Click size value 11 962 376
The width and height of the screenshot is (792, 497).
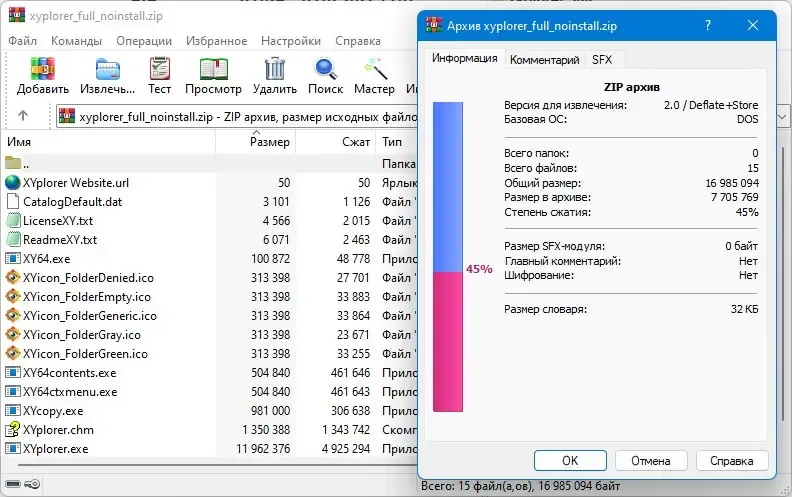pos(263,449)
